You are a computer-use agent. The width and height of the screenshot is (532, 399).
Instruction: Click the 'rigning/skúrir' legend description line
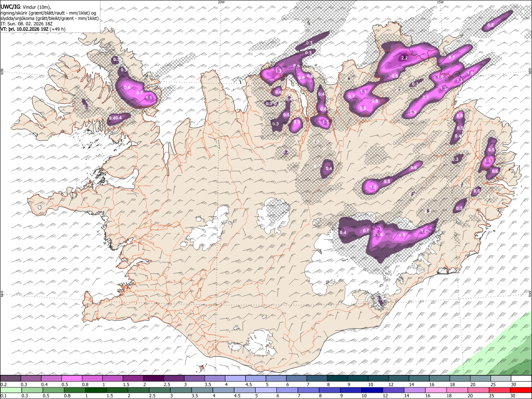click(48, 12)
